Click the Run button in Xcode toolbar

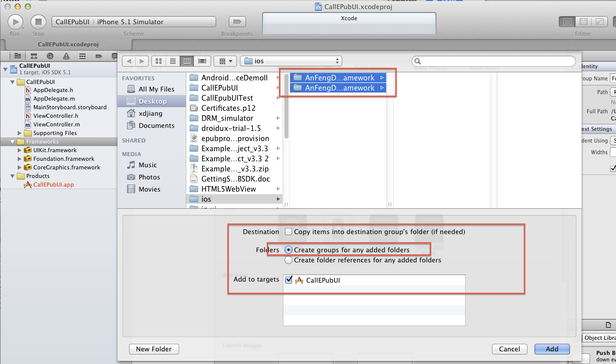[x=15, y=22]
